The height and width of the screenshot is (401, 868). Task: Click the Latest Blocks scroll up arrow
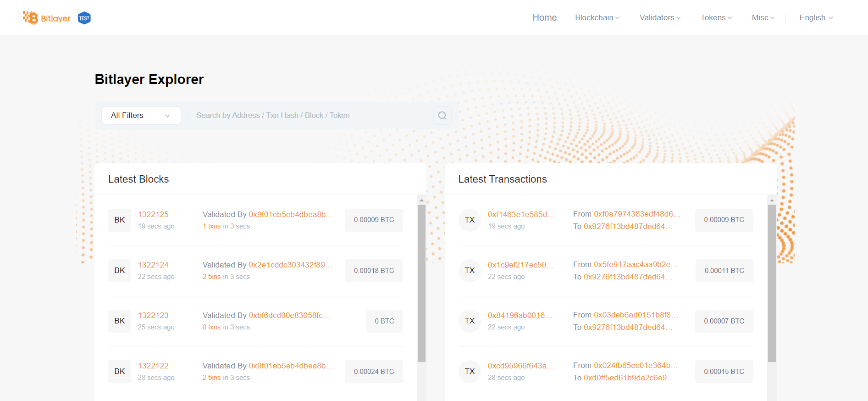[421, 200]
